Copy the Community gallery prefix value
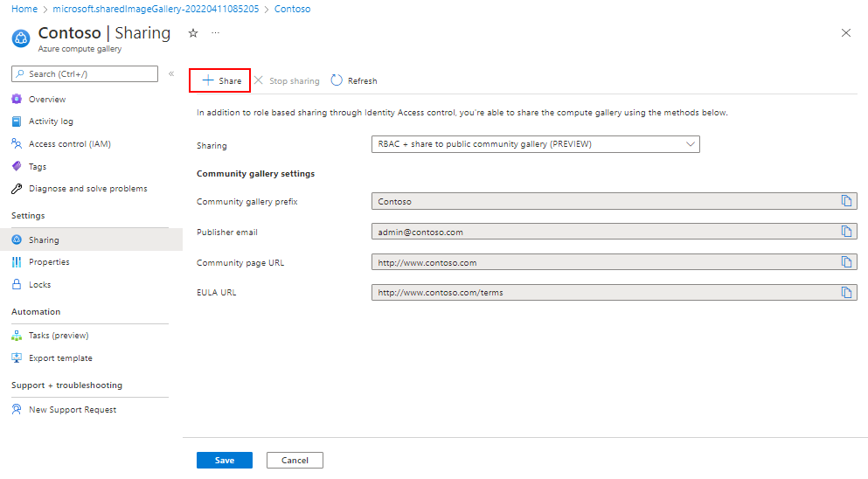This screenshot has height=479, width=868. [846, 201]
